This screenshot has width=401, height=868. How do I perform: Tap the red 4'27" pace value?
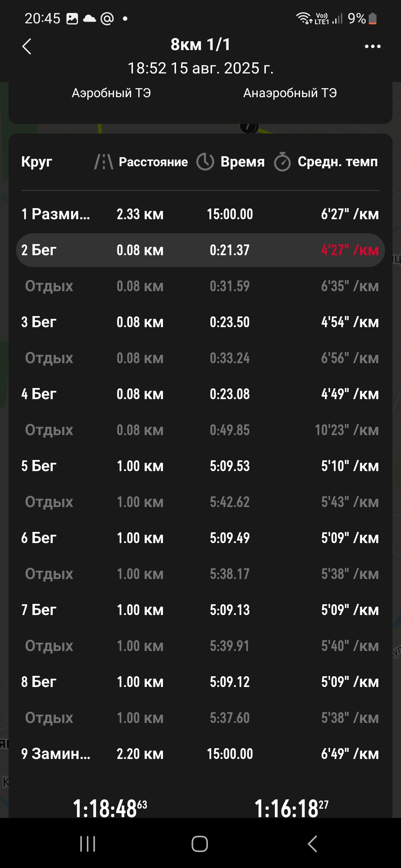point(350,250)
